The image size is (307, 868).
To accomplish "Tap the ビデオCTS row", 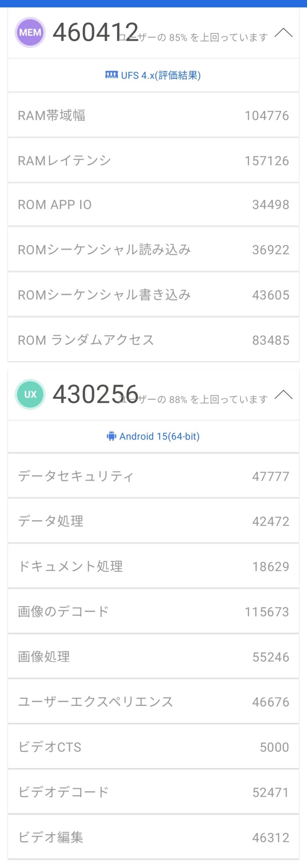I will tap(153, 747).
